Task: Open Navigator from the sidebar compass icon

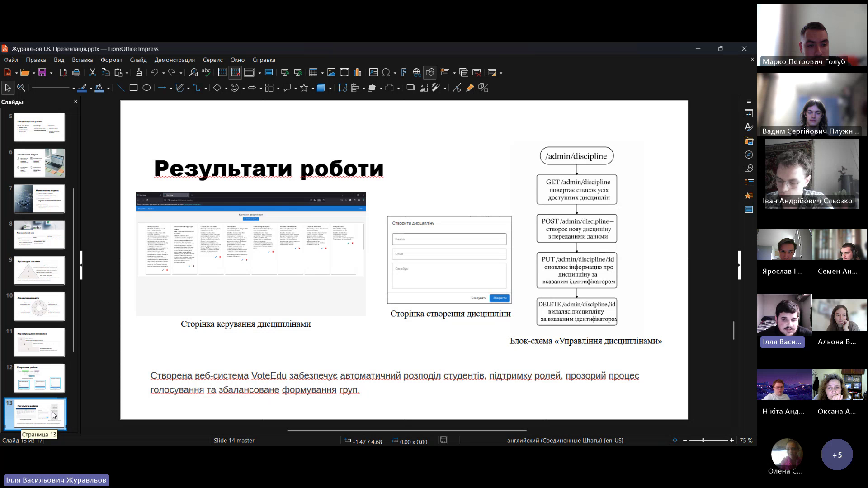Action: 749,155
